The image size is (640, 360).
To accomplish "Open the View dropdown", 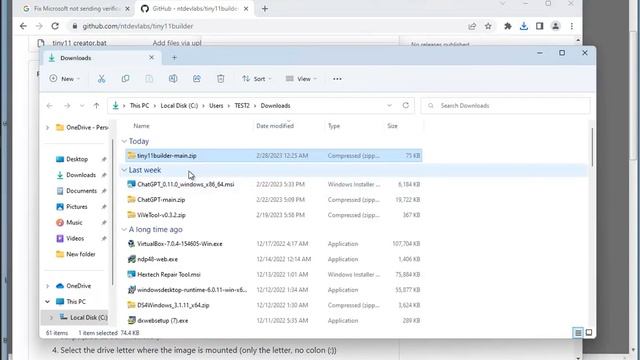I will 301,79.
